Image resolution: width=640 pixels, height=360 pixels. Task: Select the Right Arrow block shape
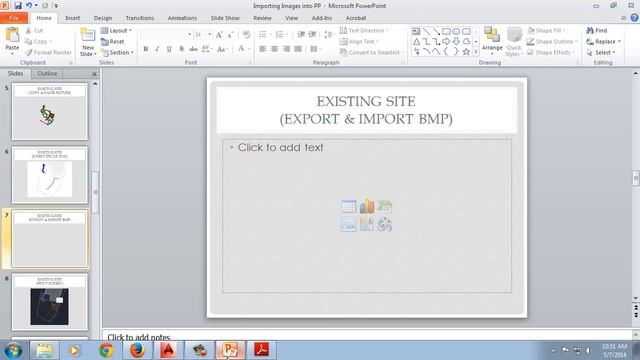[446, 42]
